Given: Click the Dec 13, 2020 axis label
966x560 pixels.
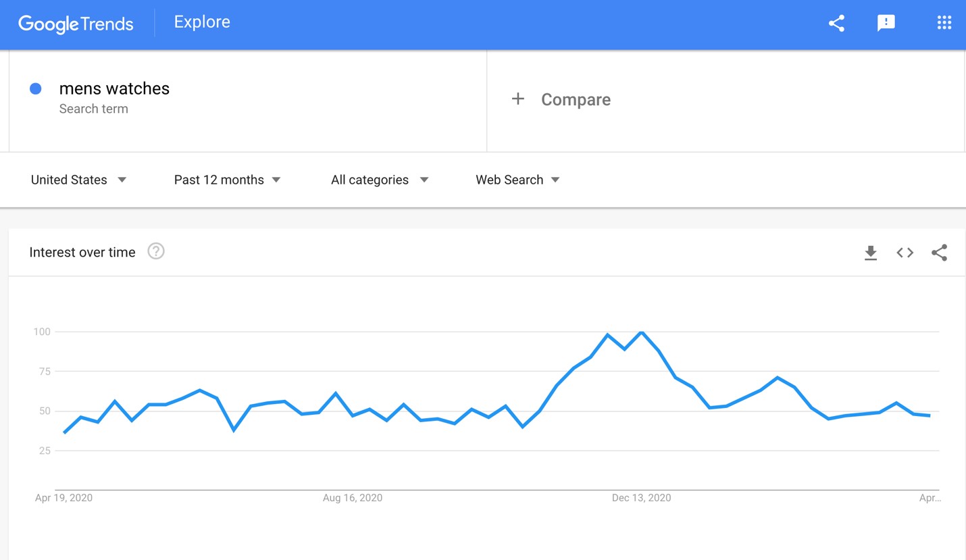Looking at the screenshot, I should point(641,498).
